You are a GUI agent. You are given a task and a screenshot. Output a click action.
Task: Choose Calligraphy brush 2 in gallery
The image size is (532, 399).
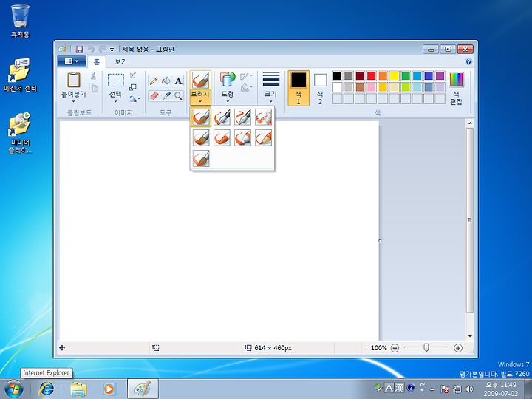[242, 117]
